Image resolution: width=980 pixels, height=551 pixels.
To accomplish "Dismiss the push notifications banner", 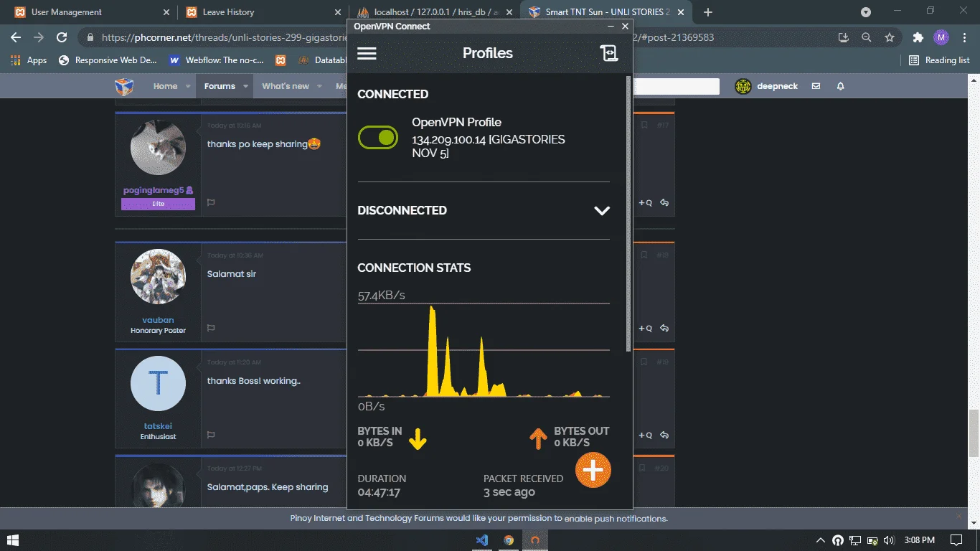I will (x=959, y=516).
